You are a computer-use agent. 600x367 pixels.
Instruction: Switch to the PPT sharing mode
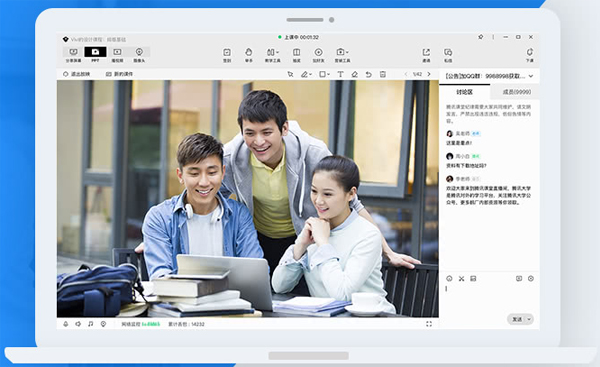(x=95, y=55)
